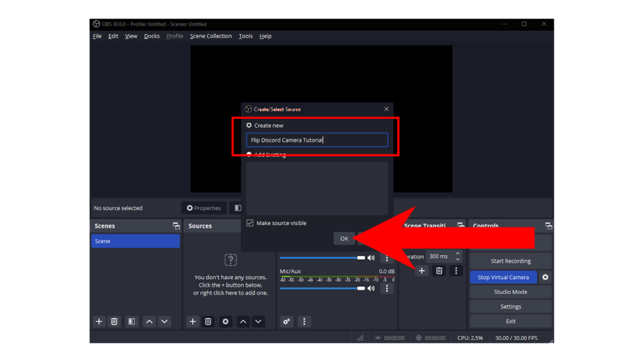
Task: Open three-dot options for the channel above Mic/Aux
Action: 387,258
